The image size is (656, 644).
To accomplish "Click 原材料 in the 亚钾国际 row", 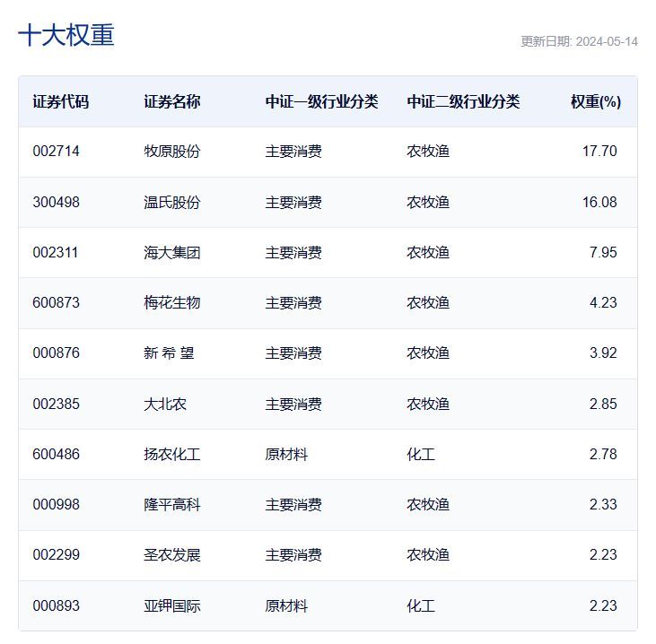I will [x=286, y=605].
